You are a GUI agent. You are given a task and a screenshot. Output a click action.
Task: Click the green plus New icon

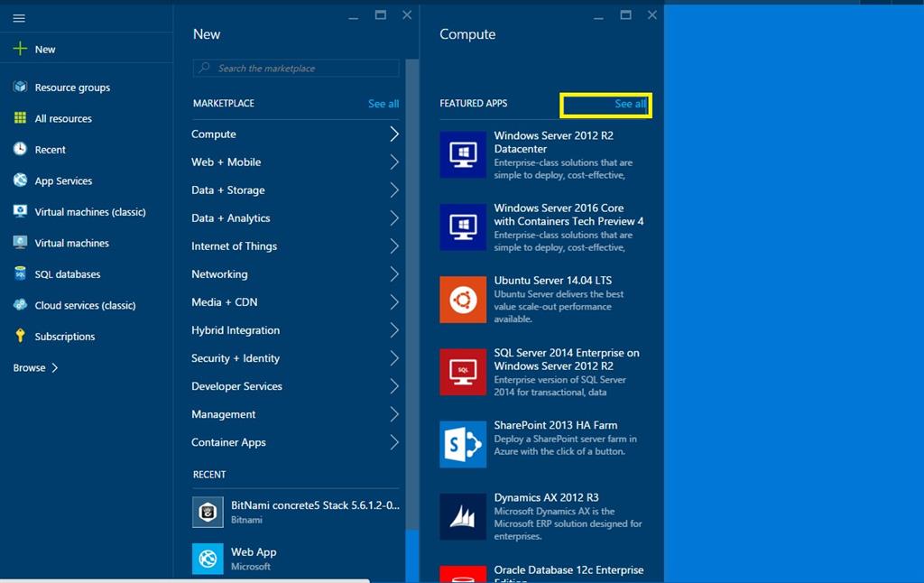point(20,49)
